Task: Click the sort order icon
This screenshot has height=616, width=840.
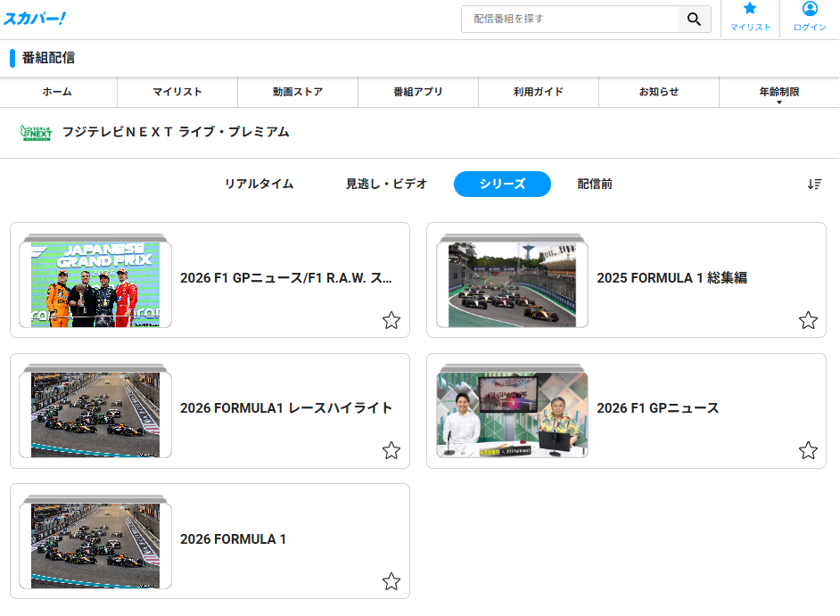Action: point(814,185)
